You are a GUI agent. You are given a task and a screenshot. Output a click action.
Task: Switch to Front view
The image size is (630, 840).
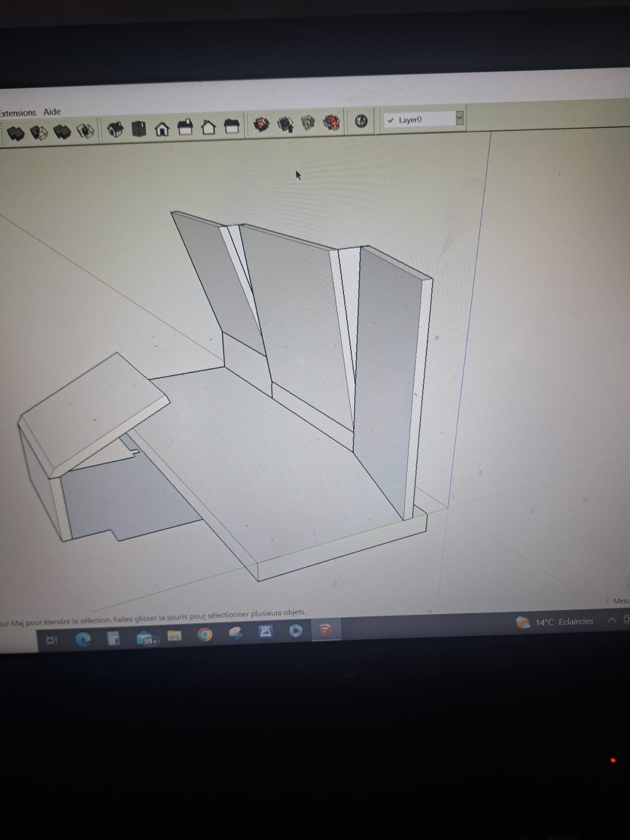click(162, 129)
